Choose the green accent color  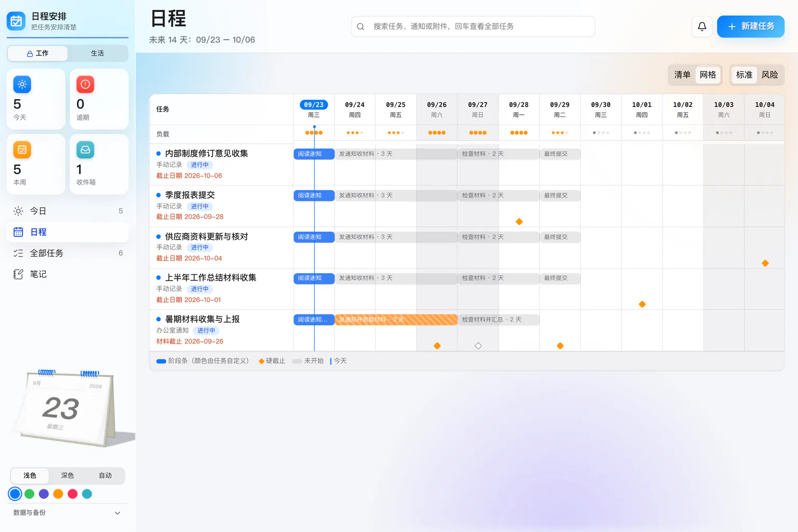pyautogui.click(x=30, y=494)
